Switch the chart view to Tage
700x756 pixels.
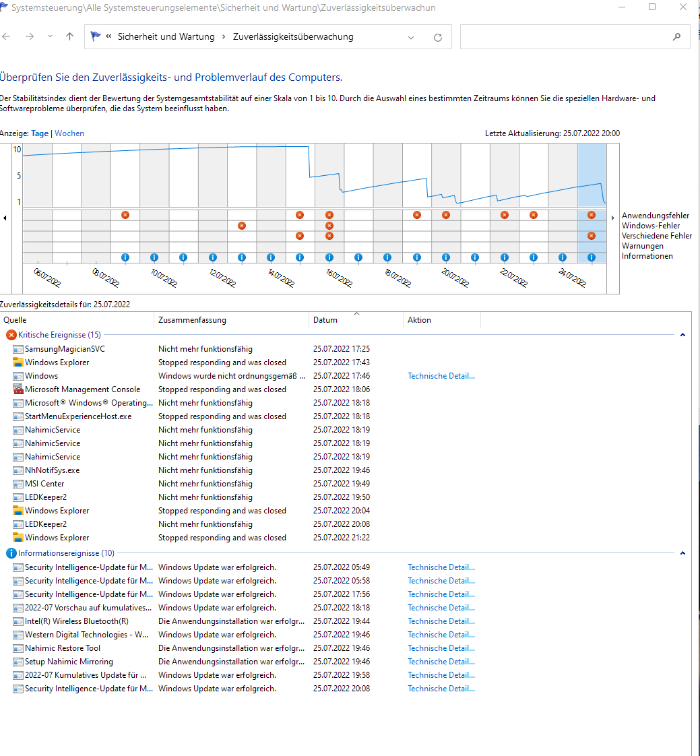[40, 133]
